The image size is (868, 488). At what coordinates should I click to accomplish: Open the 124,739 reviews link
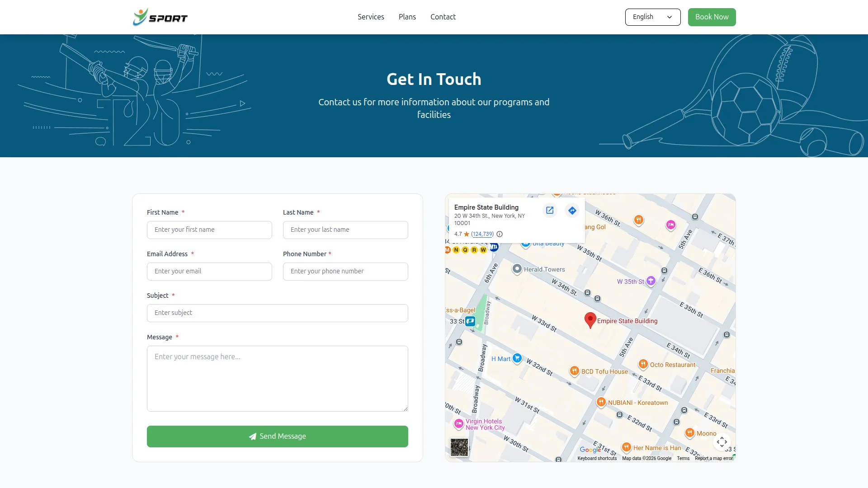click(482, 234)
